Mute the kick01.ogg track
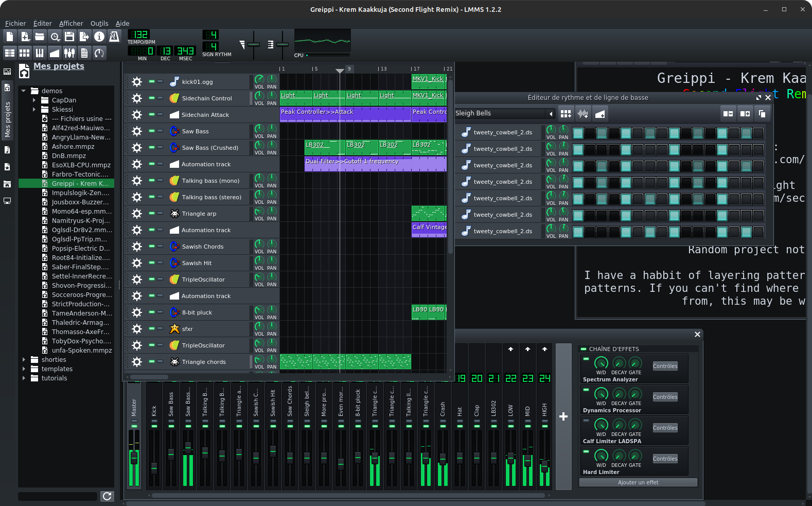Screen dimensions: 812x506 click(152, 81)
